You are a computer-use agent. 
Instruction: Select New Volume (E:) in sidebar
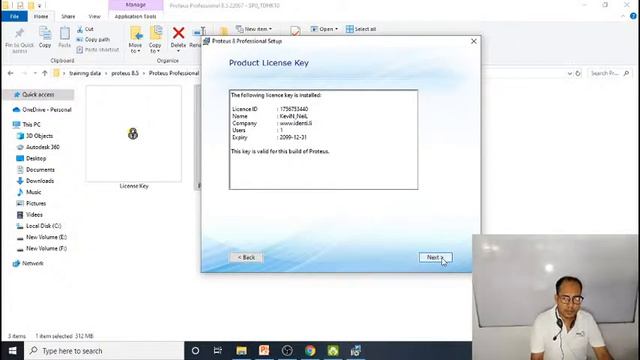(x=42, y=237)
